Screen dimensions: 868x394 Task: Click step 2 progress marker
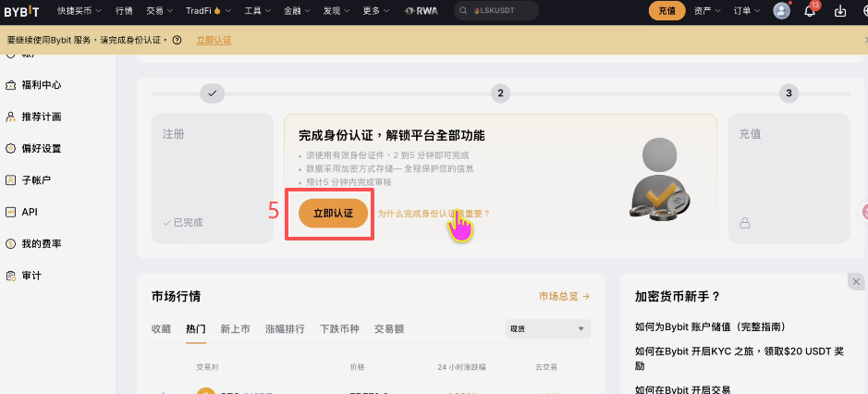tap(500, 93)
